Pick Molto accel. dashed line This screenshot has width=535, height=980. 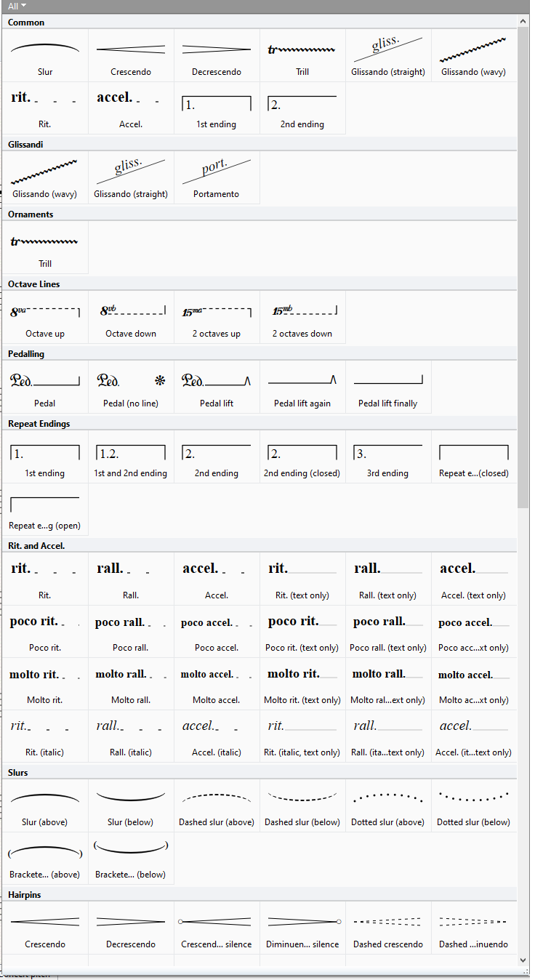(217, 683)
